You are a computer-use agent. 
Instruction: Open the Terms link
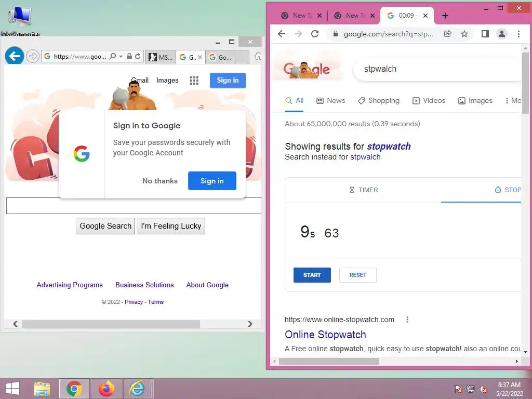point(156,302)
